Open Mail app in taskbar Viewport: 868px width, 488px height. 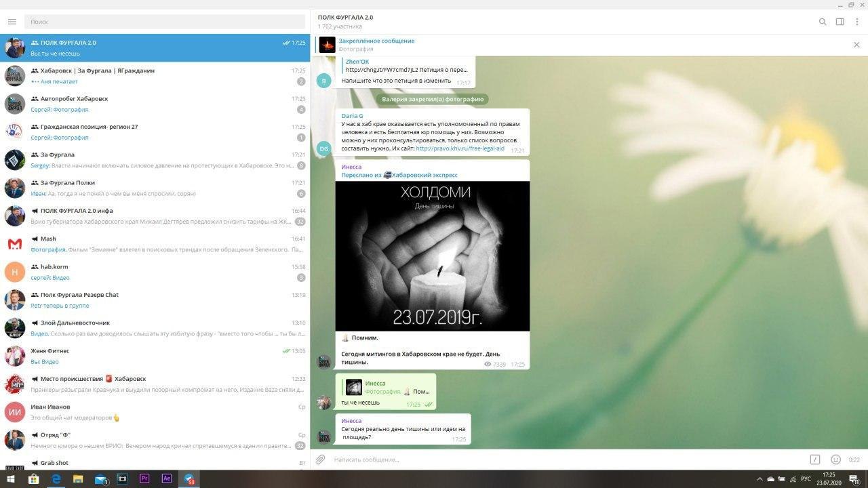coord(100,479)
